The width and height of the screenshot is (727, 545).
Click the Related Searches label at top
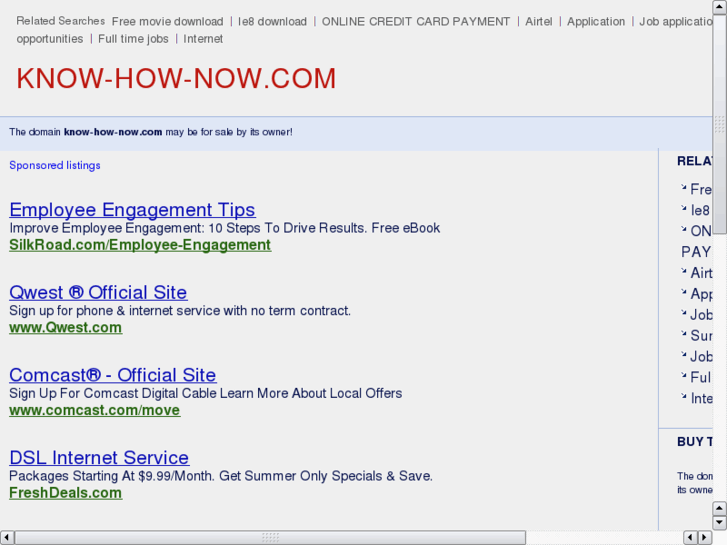point(61,21)
